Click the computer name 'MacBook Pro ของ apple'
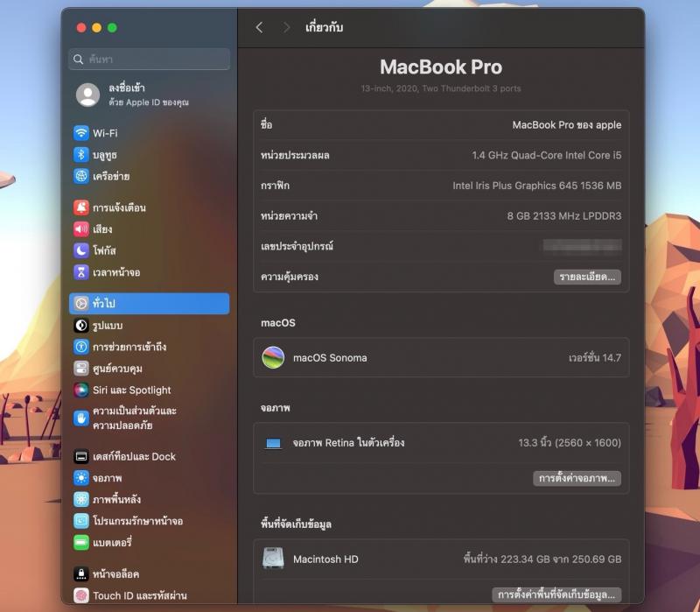This screenshot has height=612, width=700. click(566, 125)
